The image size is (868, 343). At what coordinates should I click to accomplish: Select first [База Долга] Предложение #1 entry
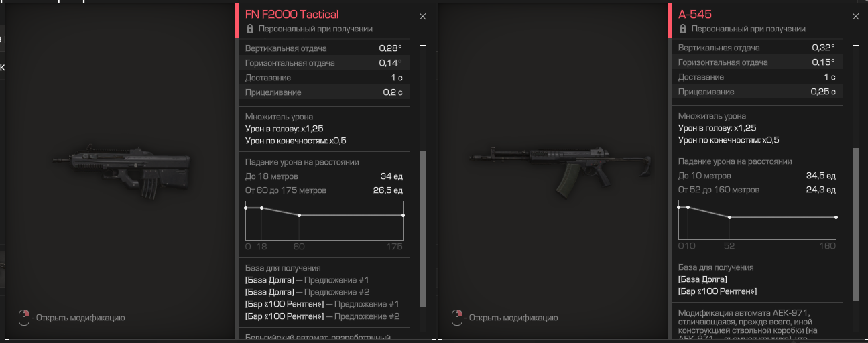click(307, 280)
